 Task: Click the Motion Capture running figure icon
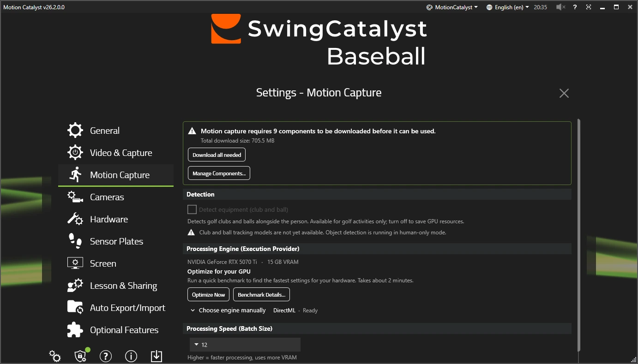point(75,175)
